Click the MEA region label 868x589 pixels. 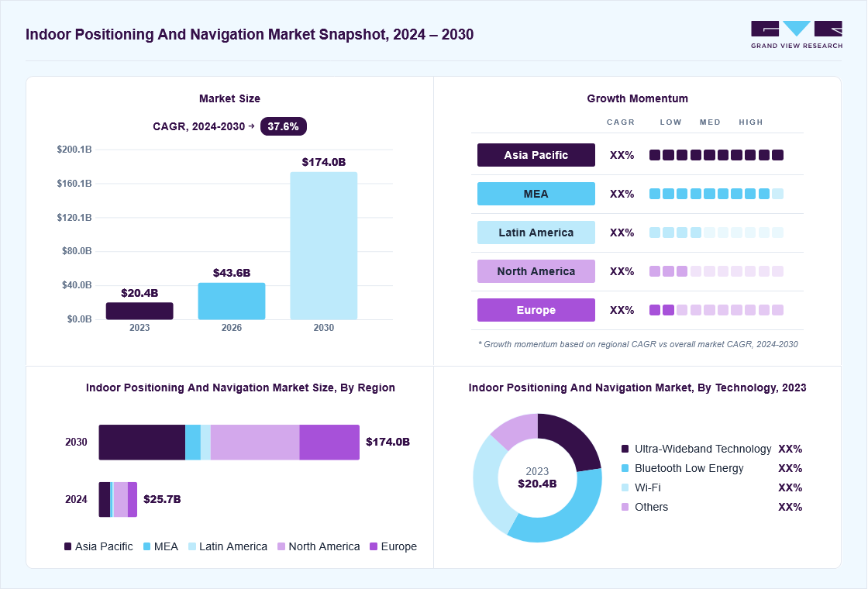pyautogui.click(x=536, y=194)
